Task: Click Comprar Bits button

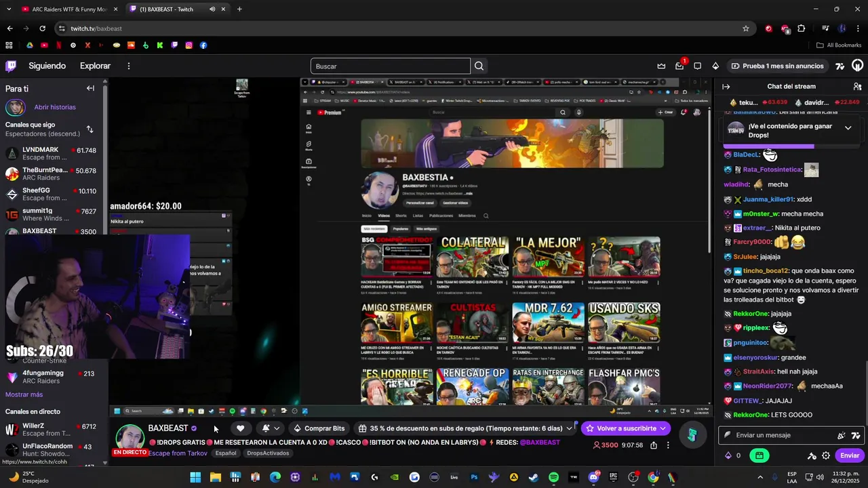Action: pos(319,428)
